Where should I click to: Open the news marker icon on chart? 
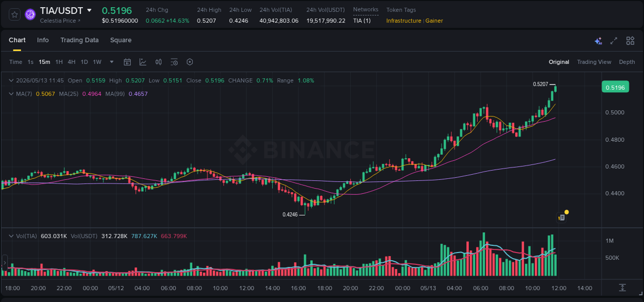click(562, 217)
